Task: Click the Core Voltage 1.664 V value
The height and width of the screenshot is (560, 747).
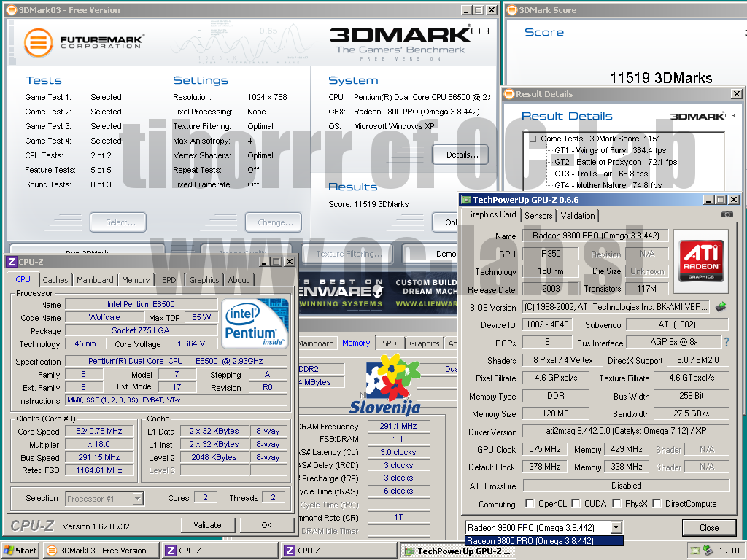Action: pyautogui.click(x=191, y=344)
